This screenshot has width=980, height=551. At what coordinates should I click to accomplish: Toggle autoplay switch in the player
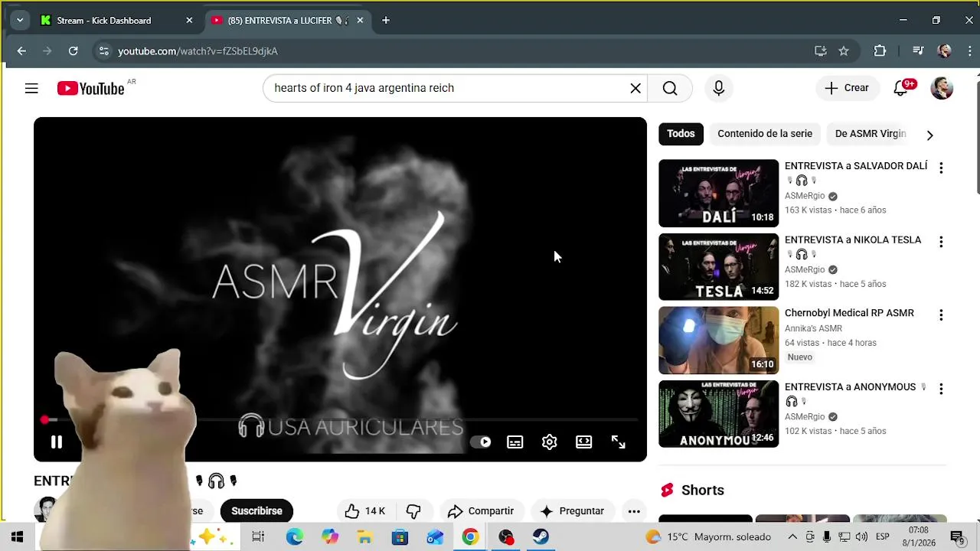click(x=481, y=442)
